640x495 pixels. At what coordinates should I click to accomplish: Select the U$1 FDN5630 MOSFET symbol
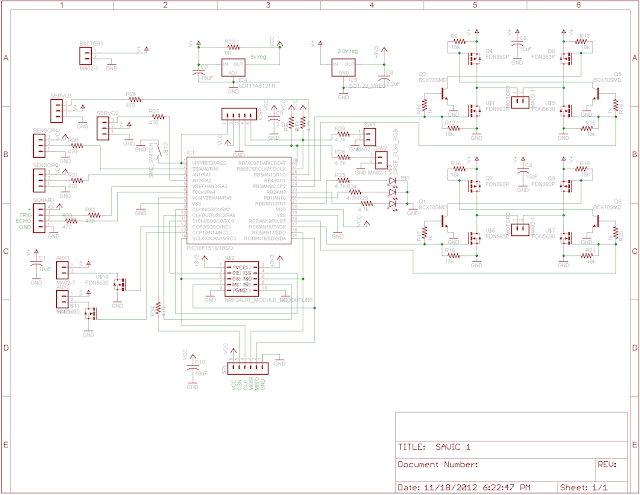[x=473, y=111]
